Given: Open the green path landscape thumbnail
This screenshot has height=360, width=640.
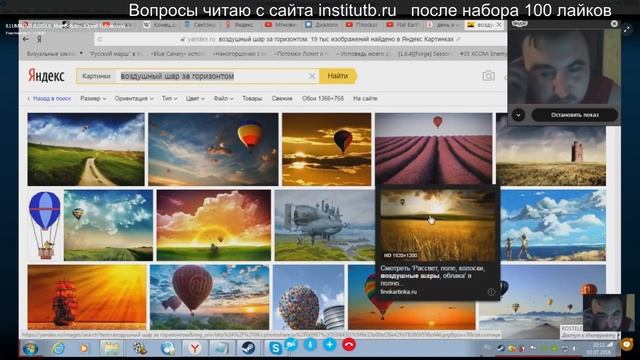Looking at the screenshot, I should (86, 149).
